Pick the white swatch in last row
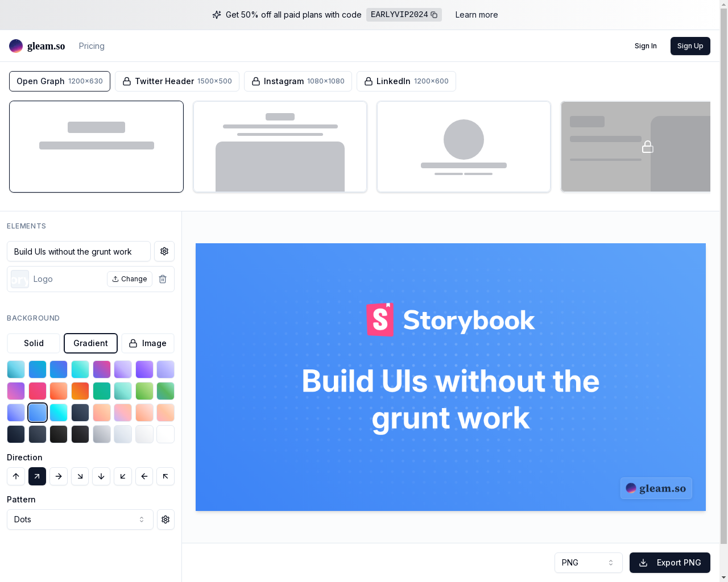Screen dimensions: 728x582 pyautogui.click(x=166, y=434)
